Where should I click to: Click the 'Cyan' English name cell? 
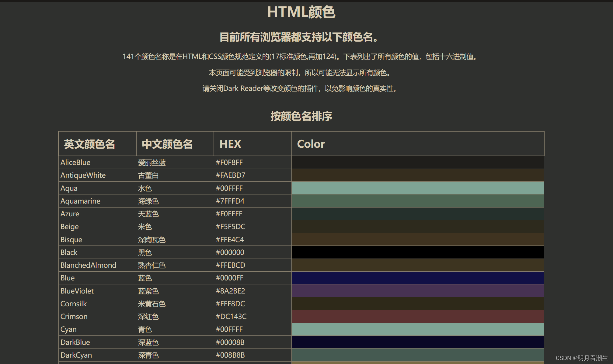(x=97, y=329)
